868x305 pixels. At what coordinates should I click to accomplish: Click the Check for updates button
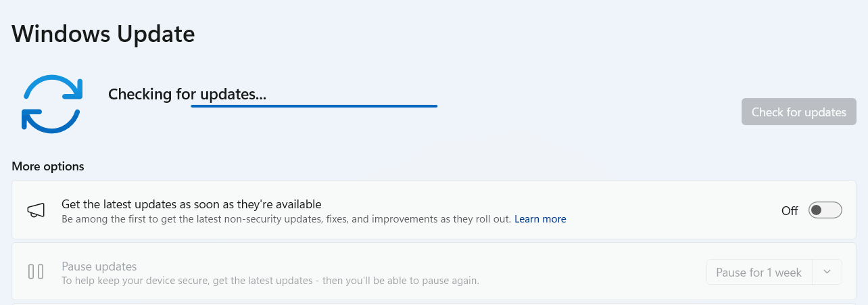pos(799,112)
